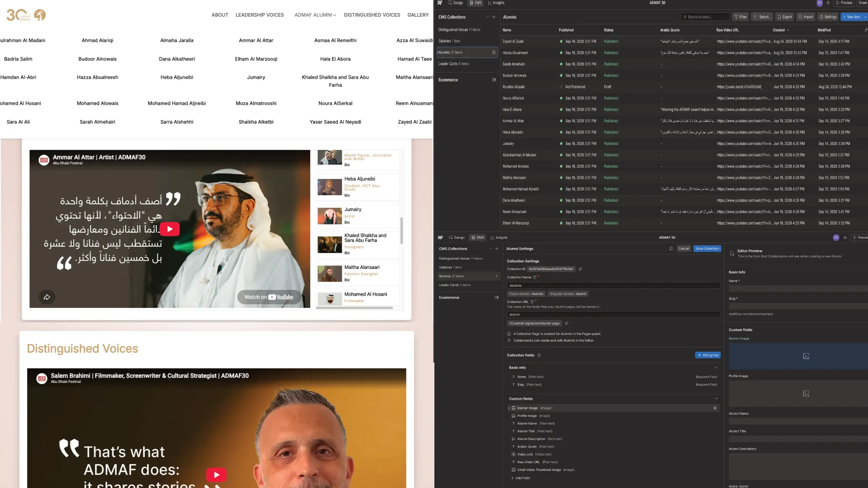Open the Filter options for Alumnis

pyautogui.click(x=740, y=17)
